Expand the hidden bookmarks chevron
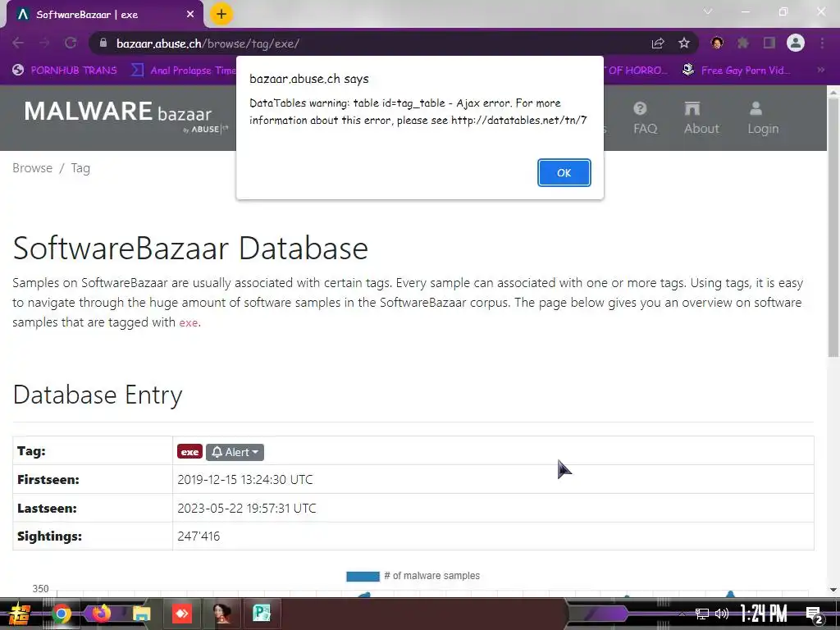This screenshot has width=840, height=630. (x=820, y=70)
